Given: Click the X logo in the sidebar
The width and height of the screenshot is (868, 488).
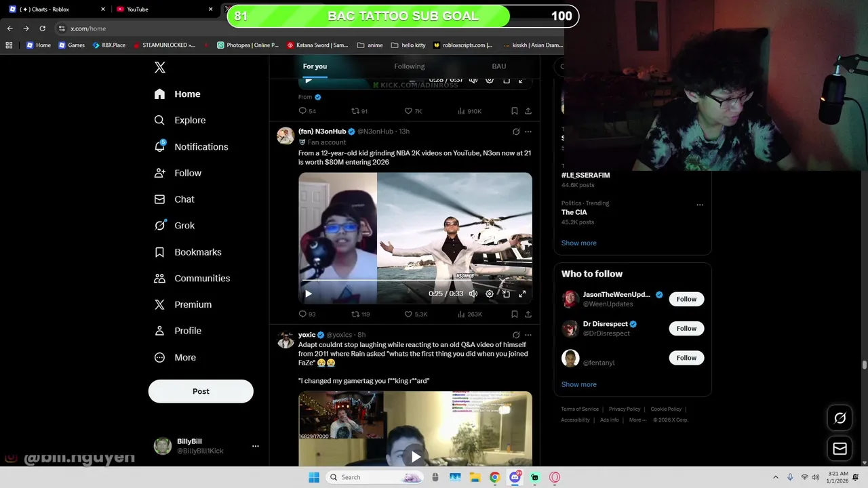Looking at the screenshot, I should coord(160,67).
